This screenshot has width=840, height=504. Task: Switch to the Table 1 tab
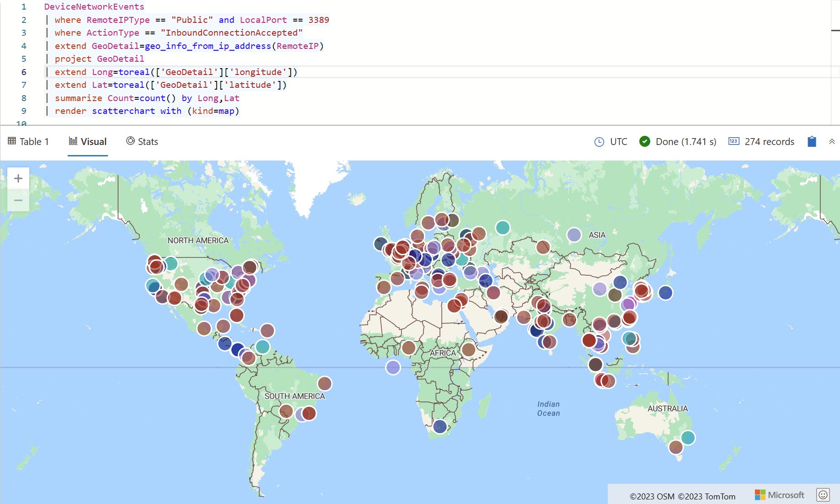pos(29,141)
